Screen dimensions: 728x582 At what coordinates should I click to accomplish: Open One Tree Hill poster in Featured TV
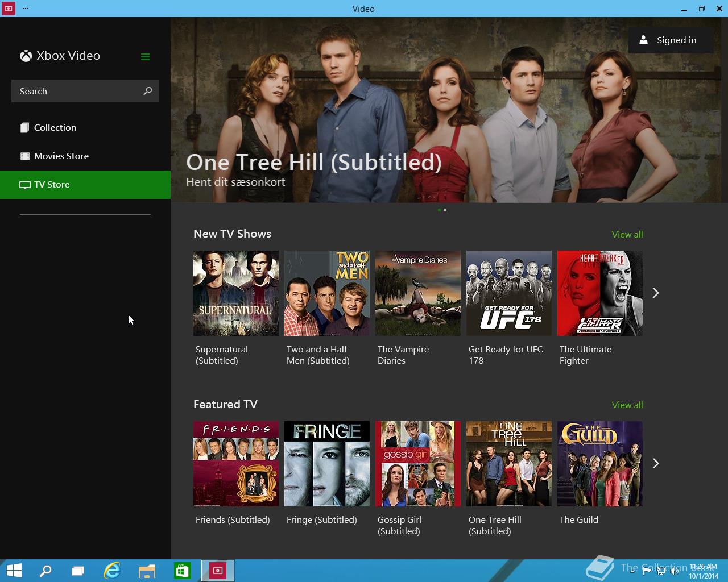click(x=509, y=464)
